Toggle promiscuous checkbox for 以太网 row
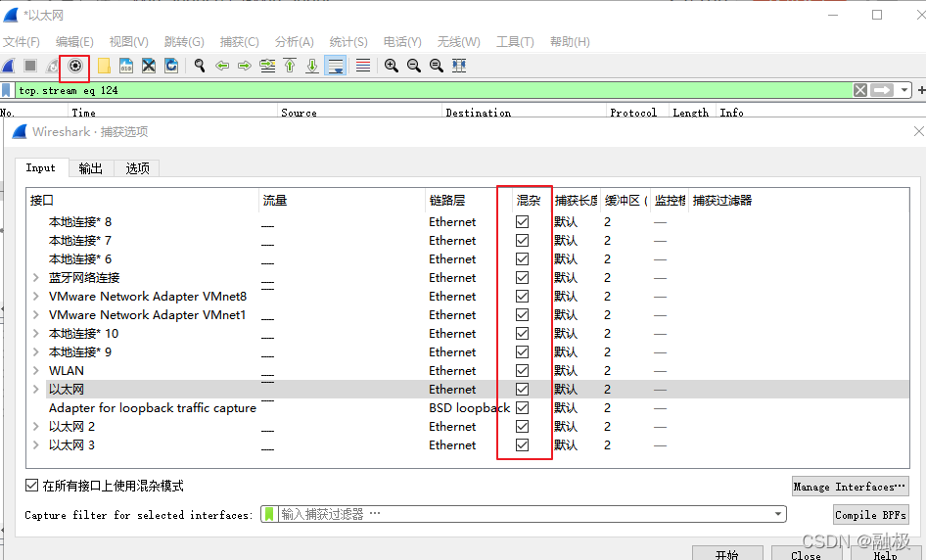This screenshot has width=926, height=560. click(522, 390)
